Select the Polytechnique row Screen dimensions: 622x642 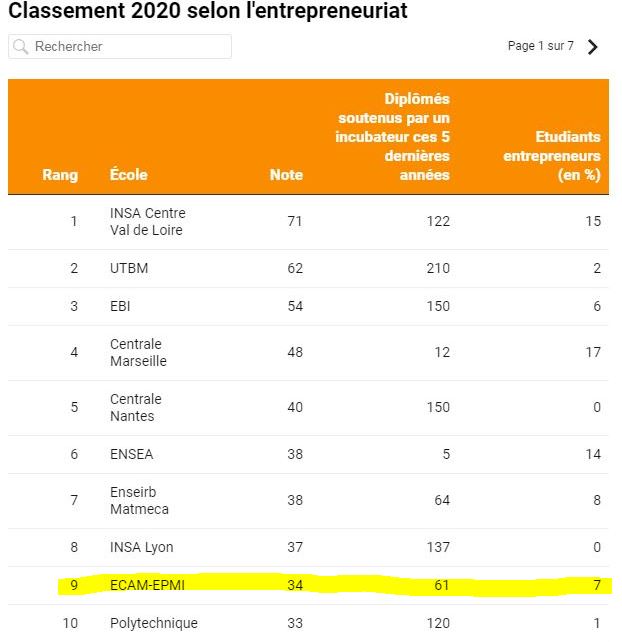[308, 623]
